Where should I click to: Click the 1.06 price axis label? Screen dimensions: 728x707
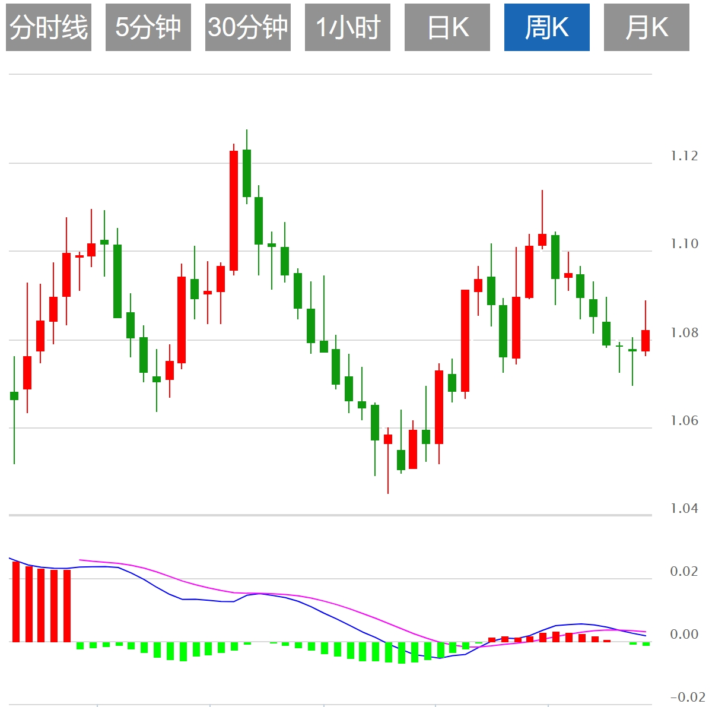[684, 421]
